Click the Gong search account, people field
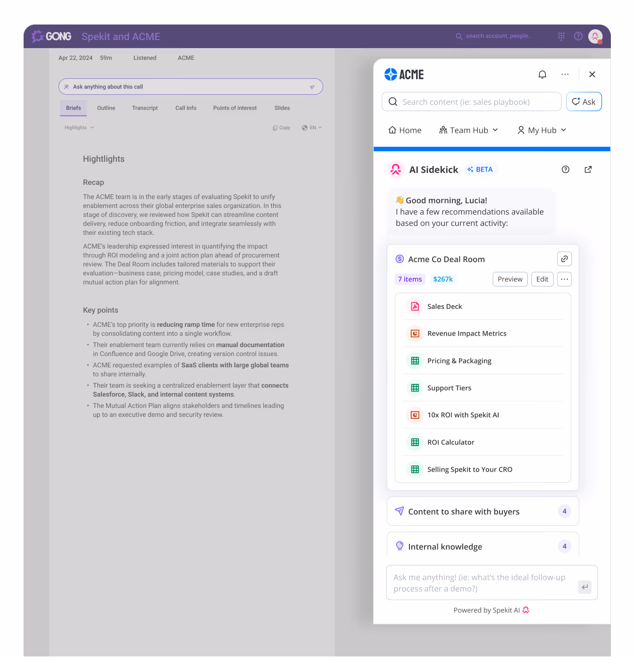This screenshot has width=634, height=672. [494, 36]
